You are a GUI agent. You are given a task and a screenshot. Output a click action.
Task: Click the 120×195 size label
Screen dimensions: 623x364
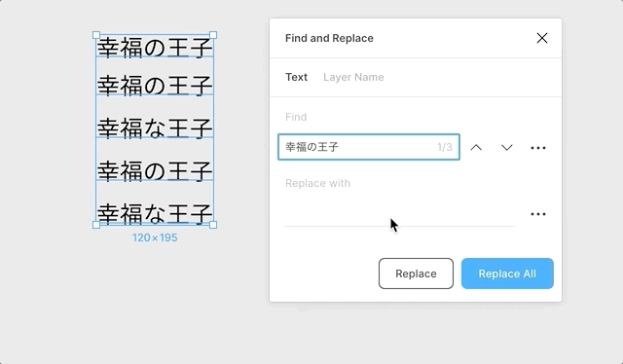[155, 237]
